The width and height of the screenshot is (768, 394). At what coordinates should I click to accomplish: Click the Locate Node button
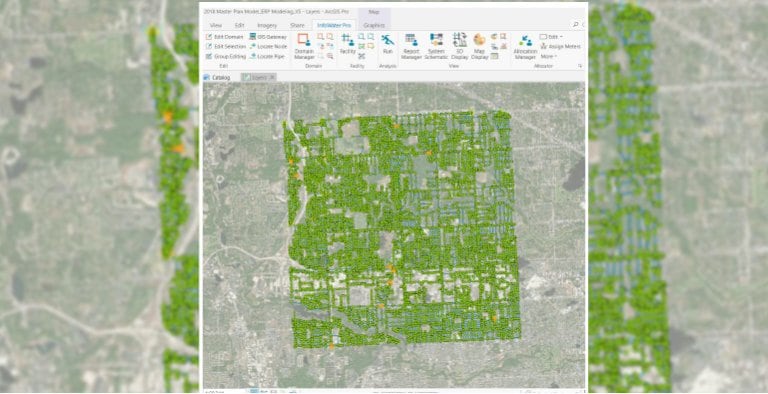pyautogui.click(x=268, y=47)
